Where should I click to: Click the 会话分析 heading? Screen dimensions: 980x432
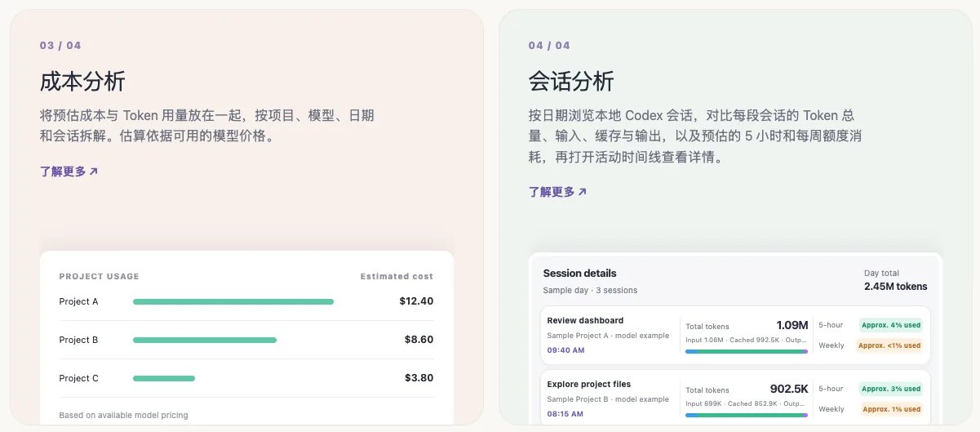pyautogui.click(x=571, y=82)
